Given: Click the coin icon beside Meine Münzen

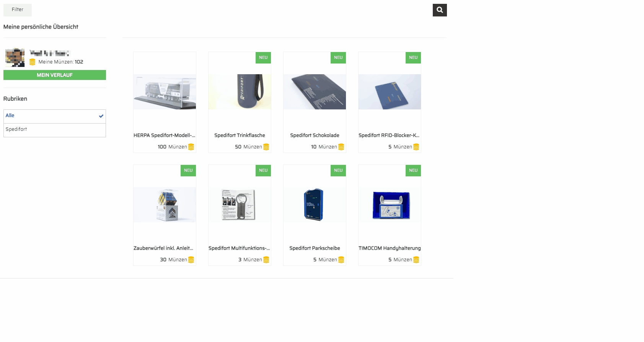Looking at the screenshot, I should pyautogui.click(x=33, y=62).
